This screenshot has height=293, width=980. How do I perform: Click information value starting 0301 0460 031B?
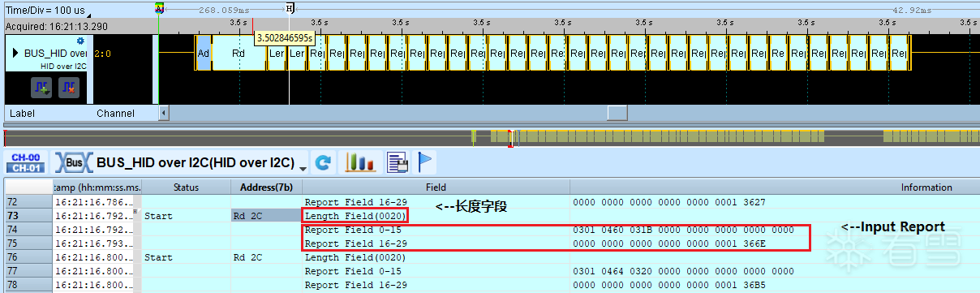point(683,230)
